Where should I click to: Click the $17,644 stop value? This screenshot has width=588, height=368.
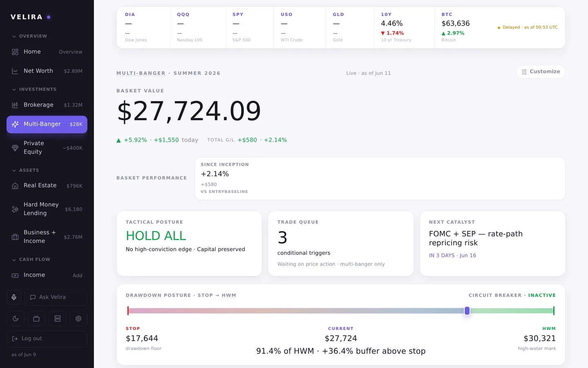click(x=142, y=339)
